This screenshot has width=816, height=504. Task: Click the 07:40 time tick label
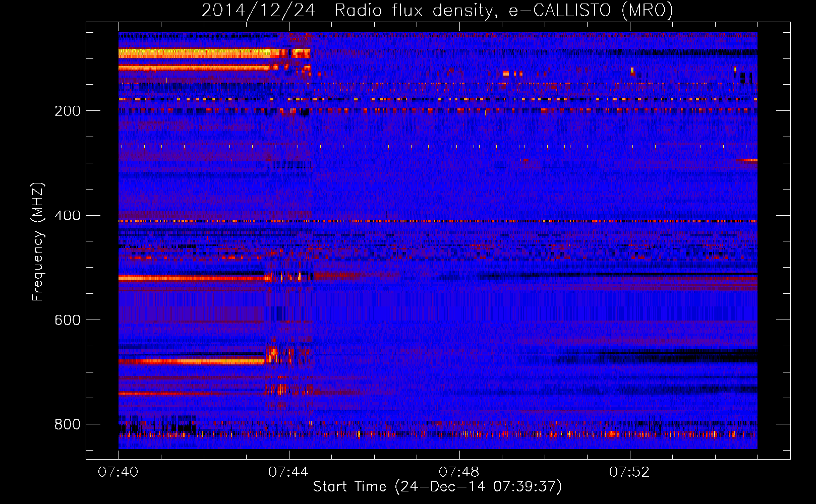(x=118, y=472)
